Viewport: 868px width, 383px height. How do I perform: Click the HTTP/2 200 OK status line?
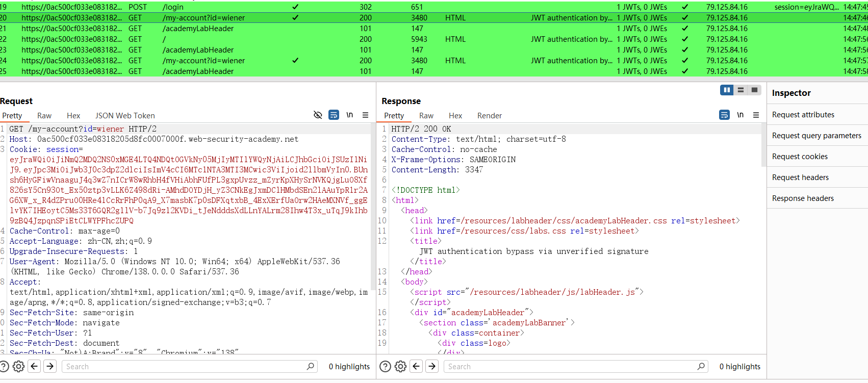pyautogui.click(x=421, y=129)
